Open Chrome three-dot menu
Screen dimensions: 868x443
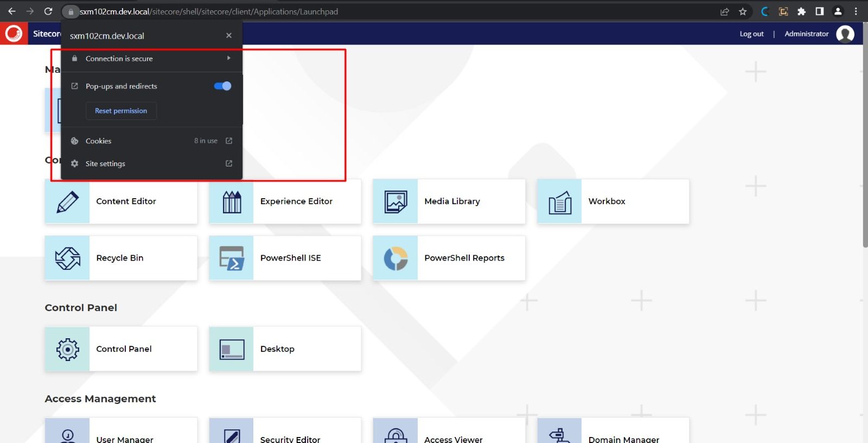pos(856,11)
